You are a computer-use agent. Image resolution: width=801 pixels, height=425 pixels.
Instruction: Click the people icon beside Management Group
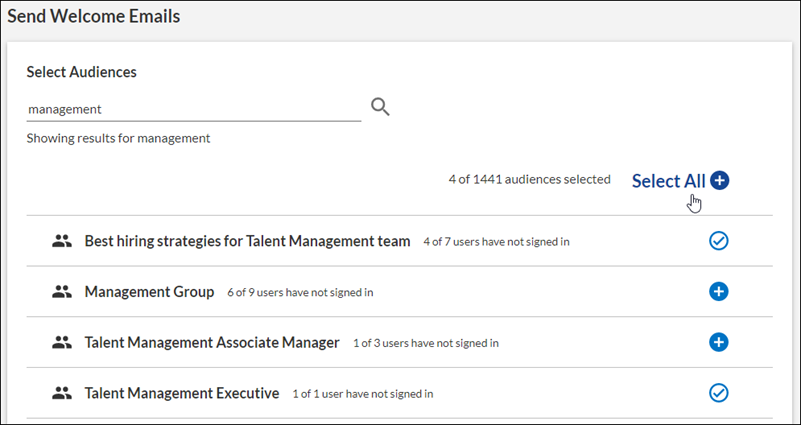tap(63, 292)
